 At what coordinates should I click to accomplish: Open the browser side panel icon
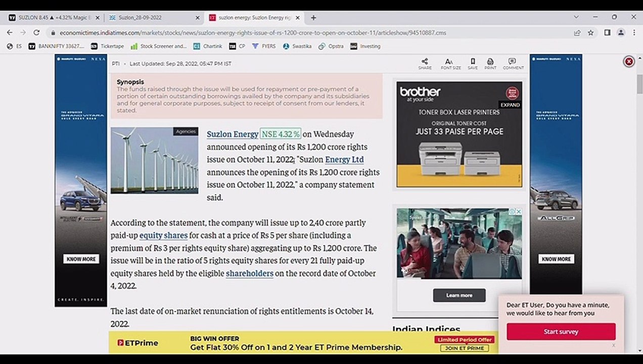(608, 32)
